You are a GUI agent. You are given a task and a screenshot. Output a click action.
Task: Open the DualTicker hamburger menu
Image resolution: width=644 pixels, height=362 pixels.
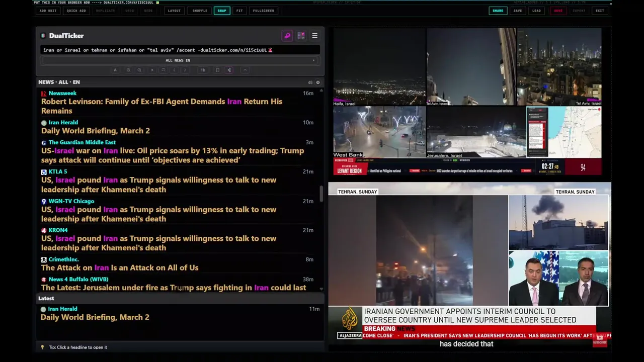point(314,36)
